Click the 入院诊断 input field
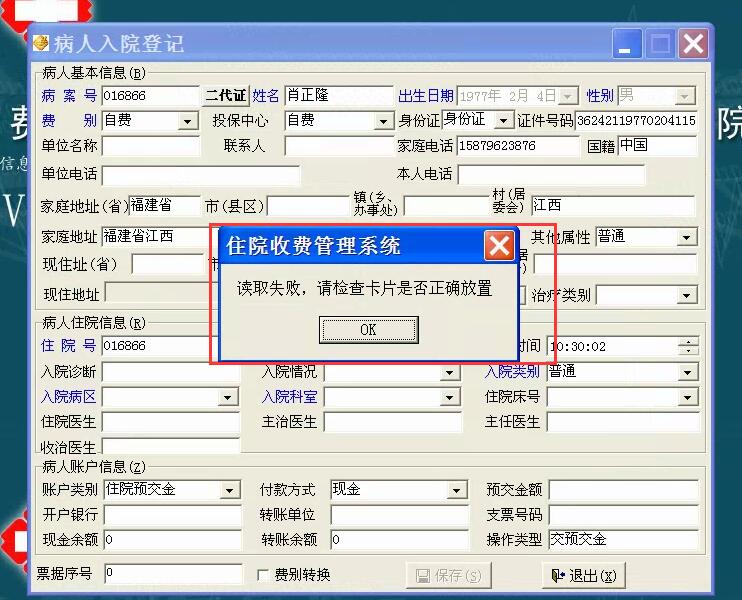 pyautogui.click(x=171, y=372)
